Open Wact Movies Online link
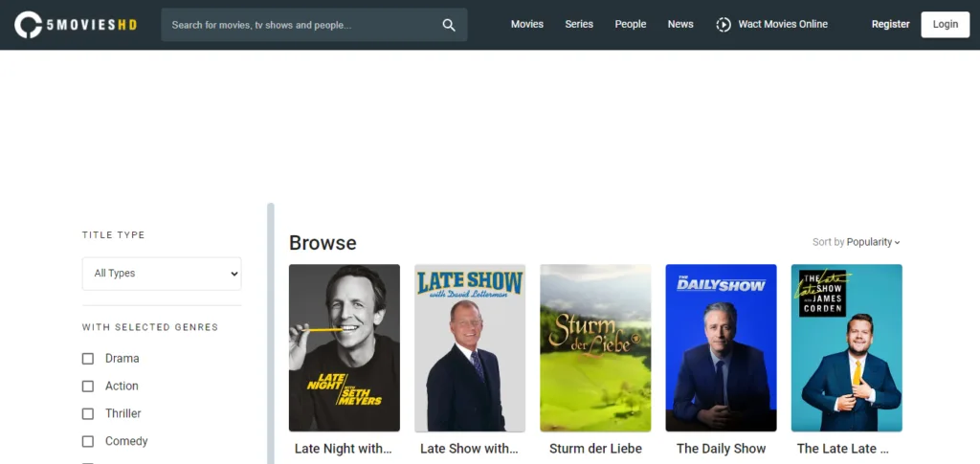Image resolution: width=980 pixels, height=464 pixels. 783,24
